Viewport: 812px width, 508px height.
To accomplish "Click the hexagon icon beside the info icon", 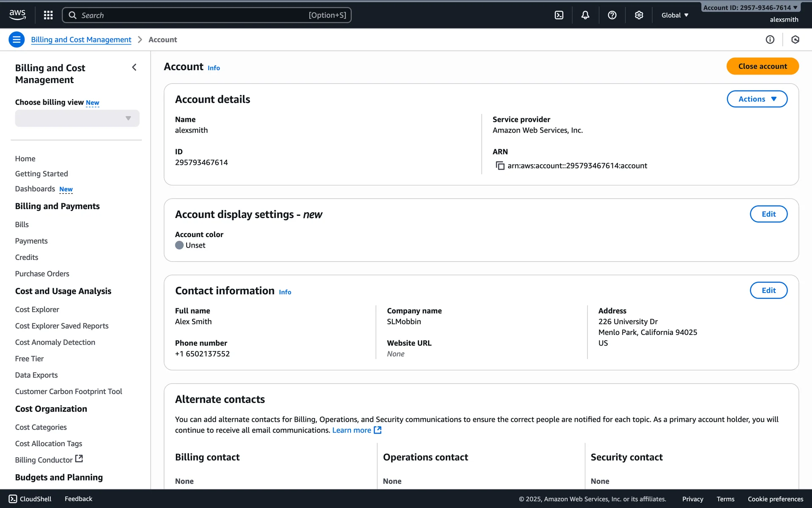I will pyautogui.click(x=795, y=39).
